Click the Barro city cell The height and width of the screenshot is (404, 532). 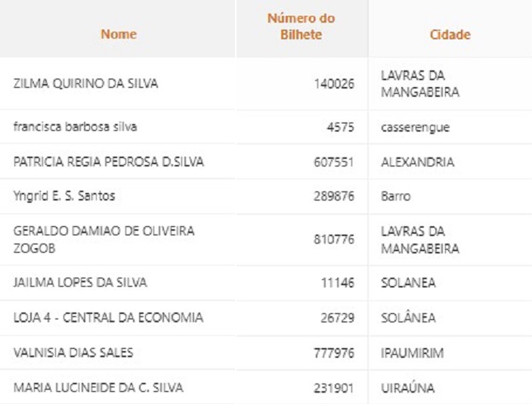[396, 197]
